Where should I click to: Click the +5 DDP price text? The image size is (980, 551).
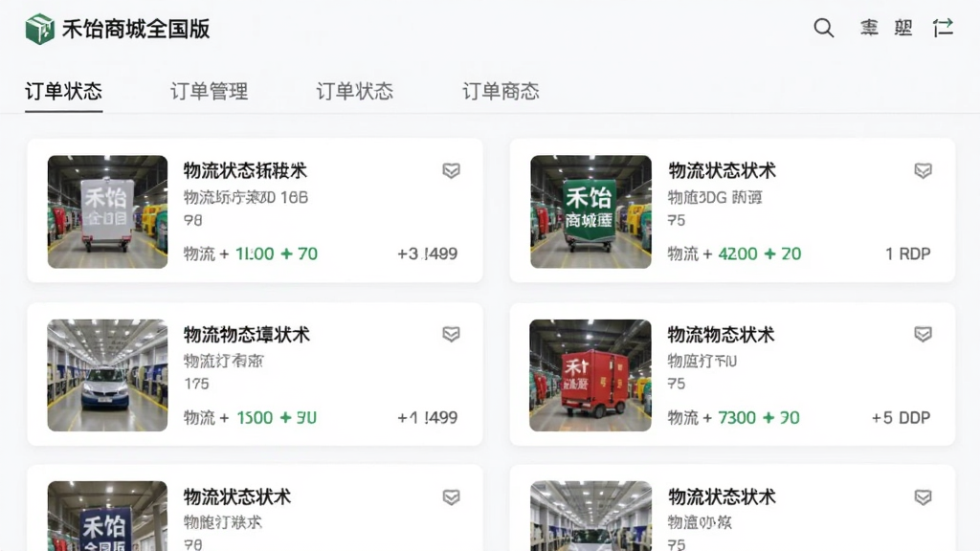coord(901,417)
